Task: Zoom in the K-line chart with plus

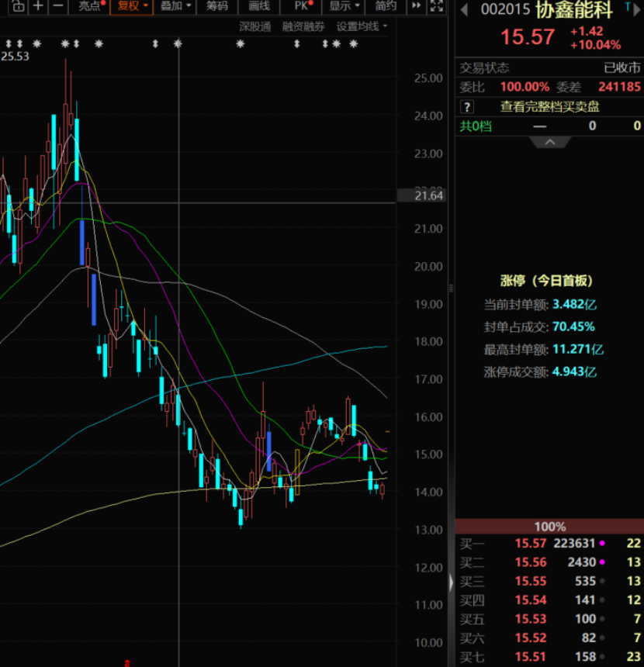Action: pyautogui.click(x=38, y=6)
